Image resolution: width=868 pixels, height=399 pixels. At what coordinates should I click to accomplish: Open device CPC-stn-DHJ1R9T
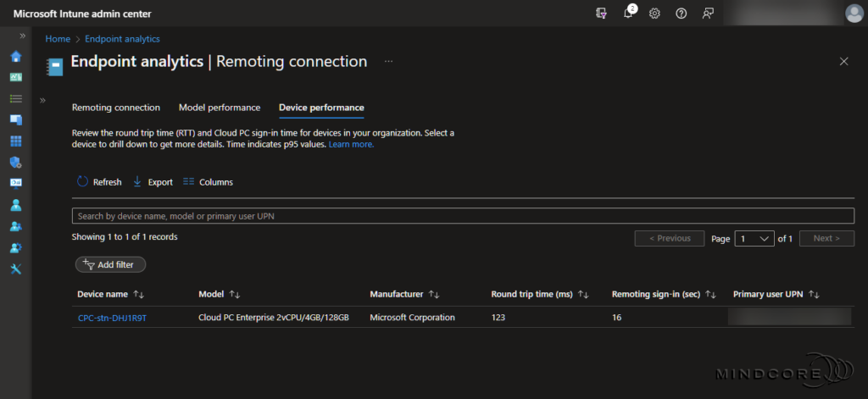point(112,318)
